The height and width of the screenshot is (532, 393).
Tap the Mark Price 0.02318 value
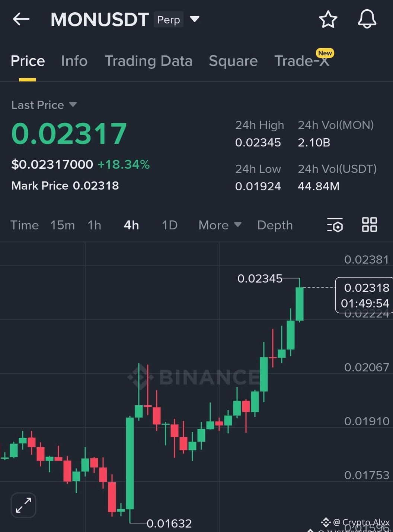tap(96, 186)
